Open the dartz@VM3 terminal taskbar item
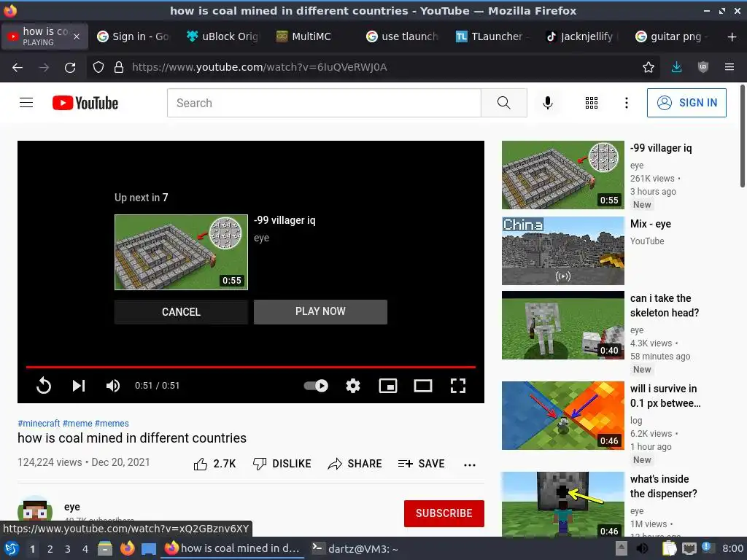 click(355, 548)
